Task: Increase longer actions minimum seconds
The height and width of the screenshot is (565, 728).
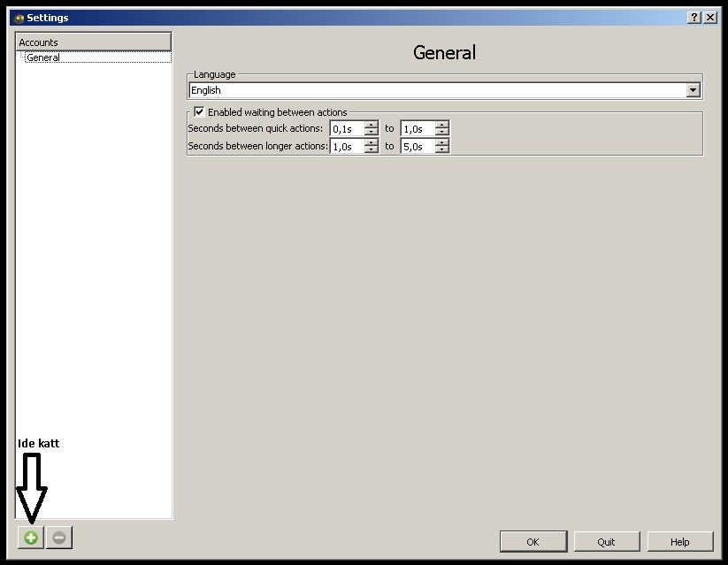Action: [371, 142]
